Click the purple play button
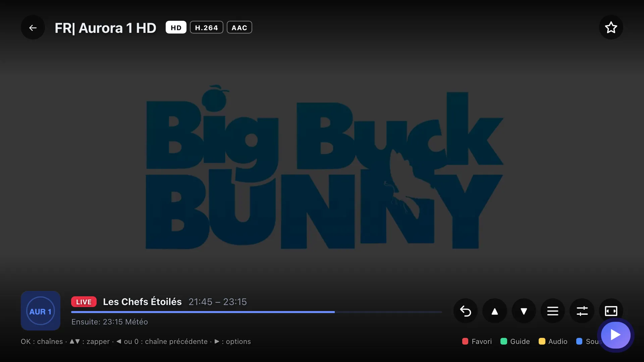The width and height of the screenshot is (644, 362). [615, 335]
